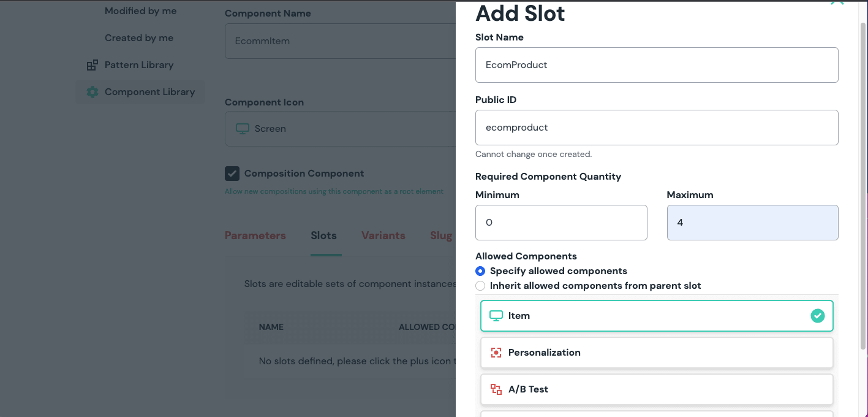Click the Component Name field with EcommItem
868x417 pixels.
pos(341,41)
